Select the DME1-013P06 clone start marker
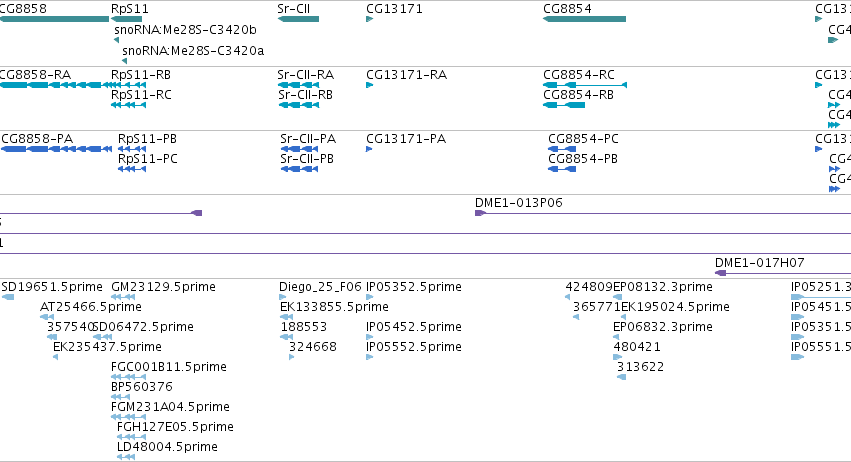The height and width of the screenshot is (462, 851). tap(480, 213)
